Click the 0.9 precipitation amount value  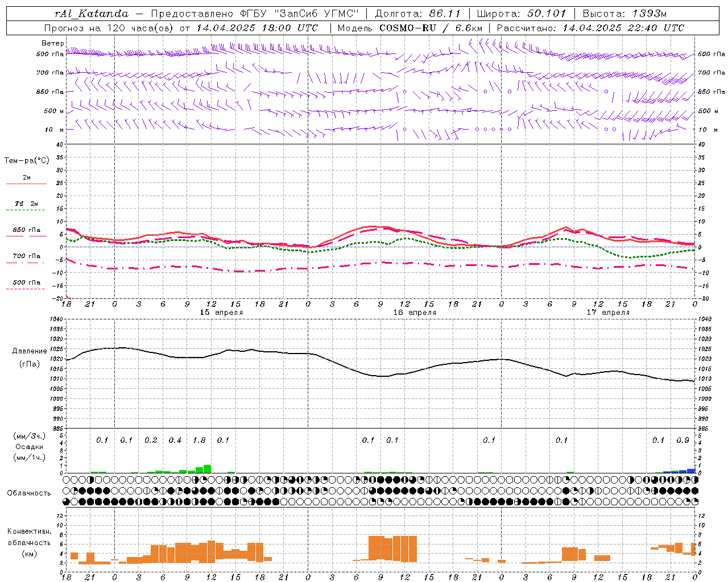coord(682,440)
